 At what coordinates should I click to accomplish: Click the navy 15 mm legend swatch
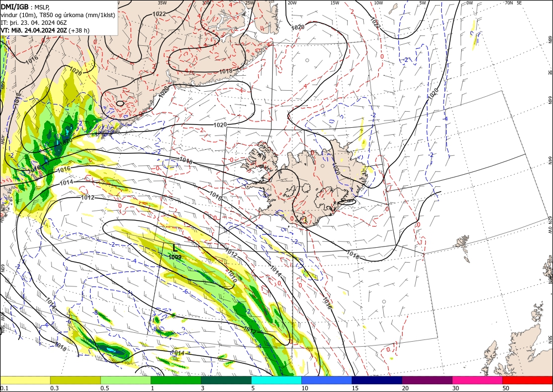(x=377, y=380)
